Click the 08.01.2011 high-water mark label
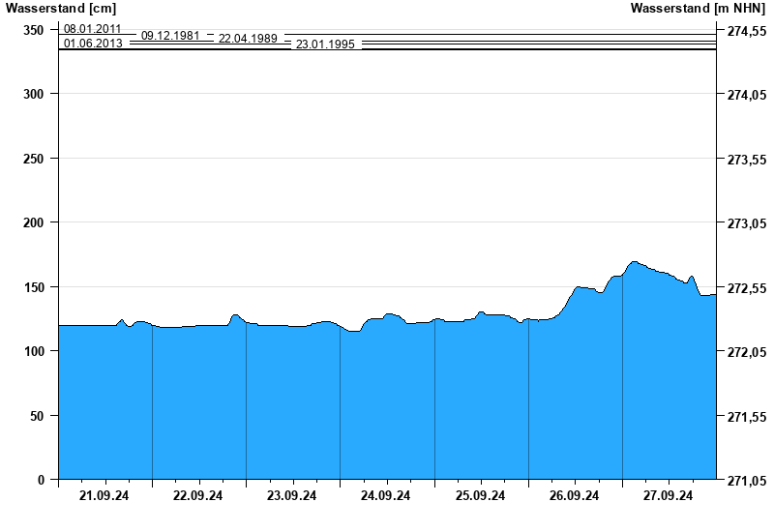 click(93, 29)
